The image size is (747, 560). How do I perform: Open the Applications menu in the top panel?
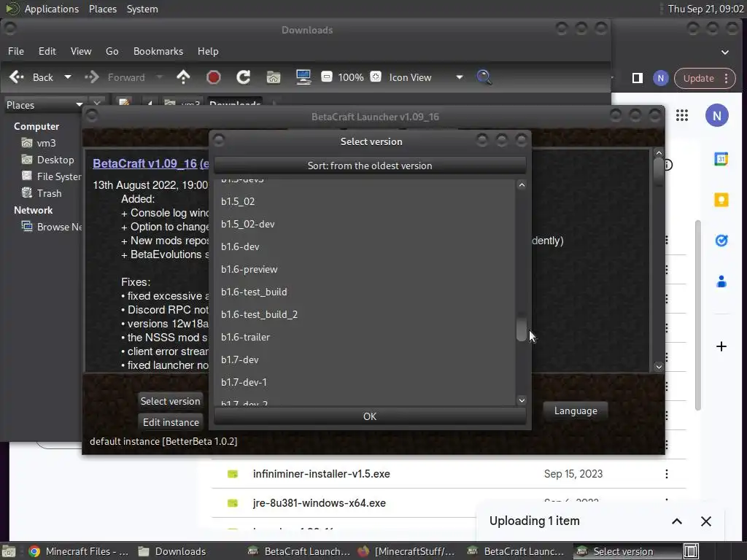[x=52, y=9]
